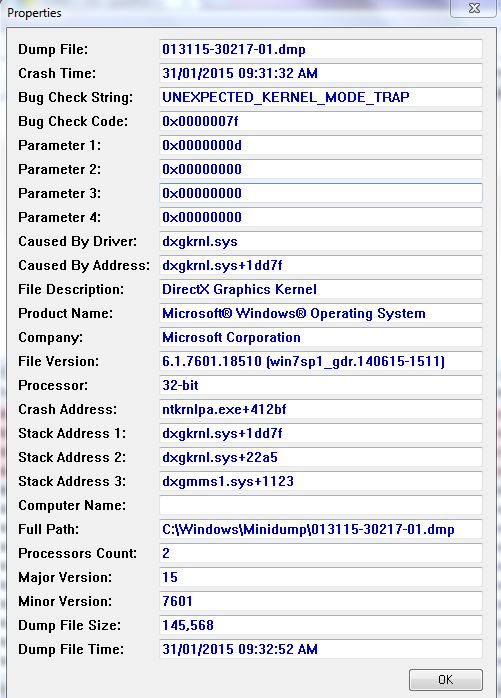Select the Dump File value field
This screenshot has height=698, width=501.
(321, 49)
